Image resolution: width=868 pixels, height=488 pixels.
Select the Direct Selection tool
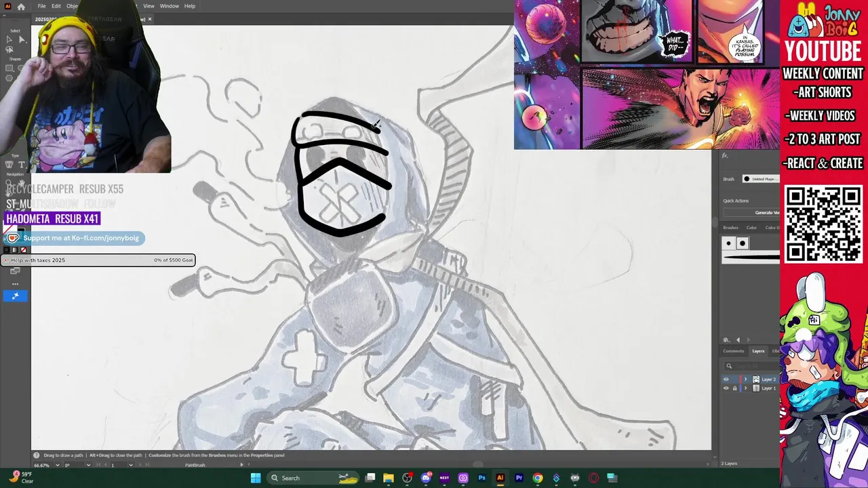point(22,39)
